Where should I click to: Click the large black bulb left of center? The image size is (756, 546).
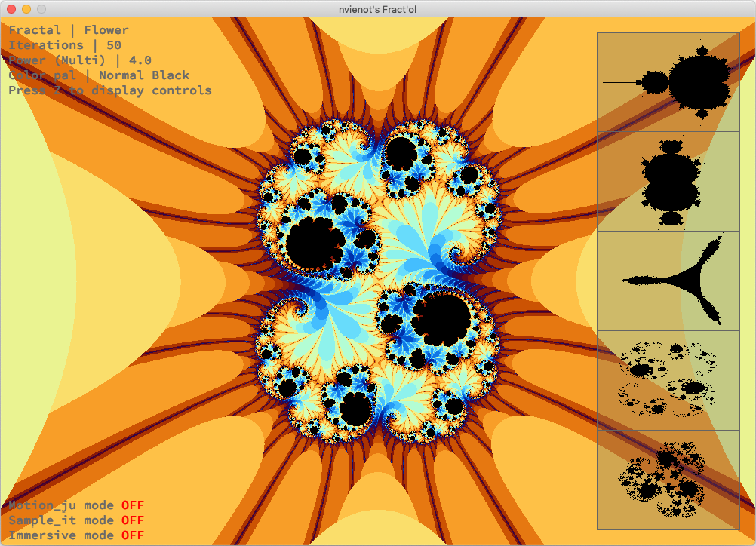pyautogui.click(x=316, y=244)
